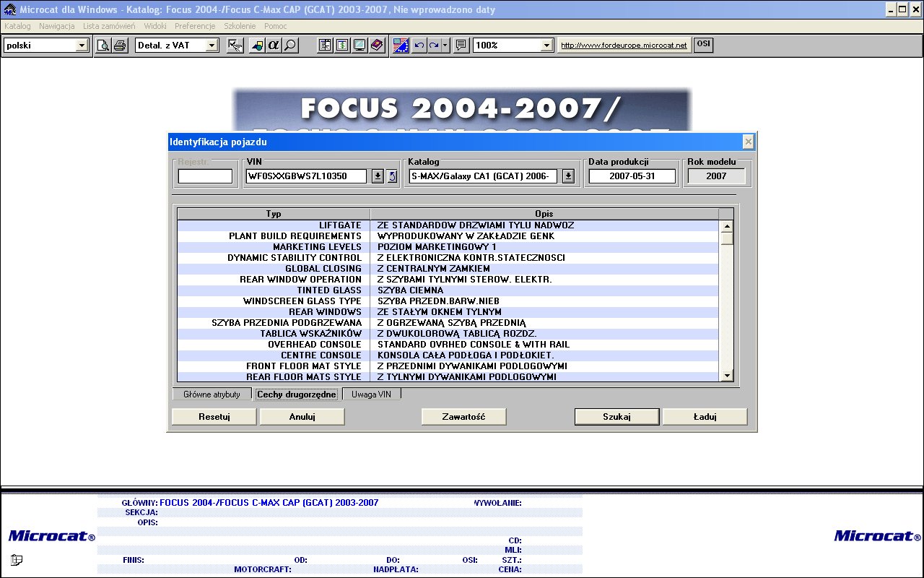Viewport: 924px width, 578px height.
Task: Select the OVERHEAD CONSOLE row
Action: (448, 345)
